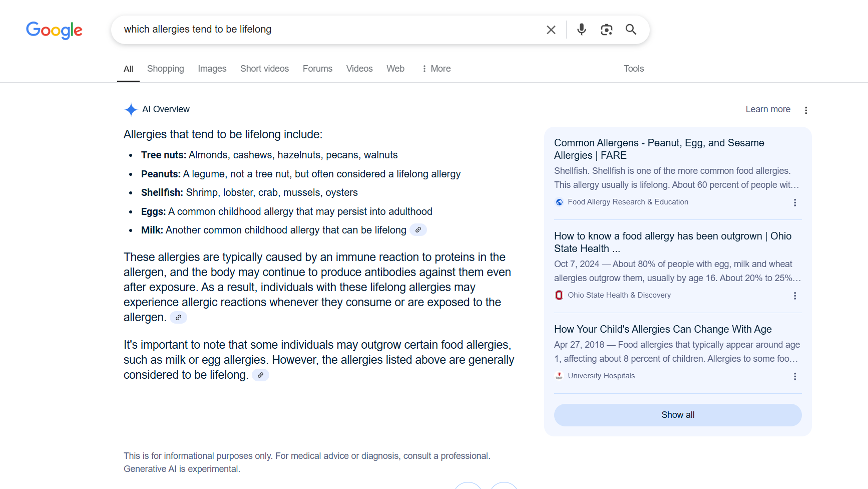The image size is (868, 489).
Task: Open options for University Hospitals source
Action: point(795,376)
